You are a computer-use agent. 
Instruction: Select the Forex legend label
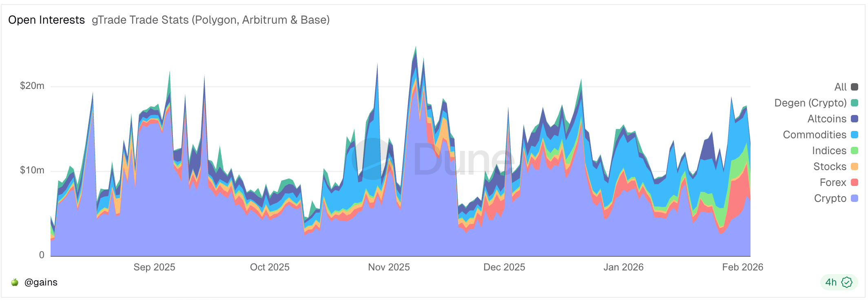point(833,182)
